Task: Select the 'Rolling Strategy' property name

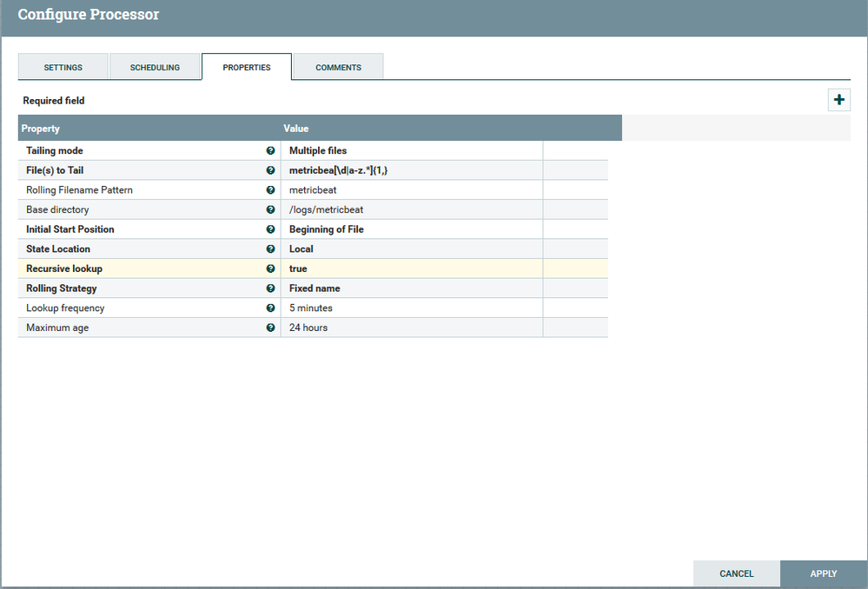Action: point(62,288)
